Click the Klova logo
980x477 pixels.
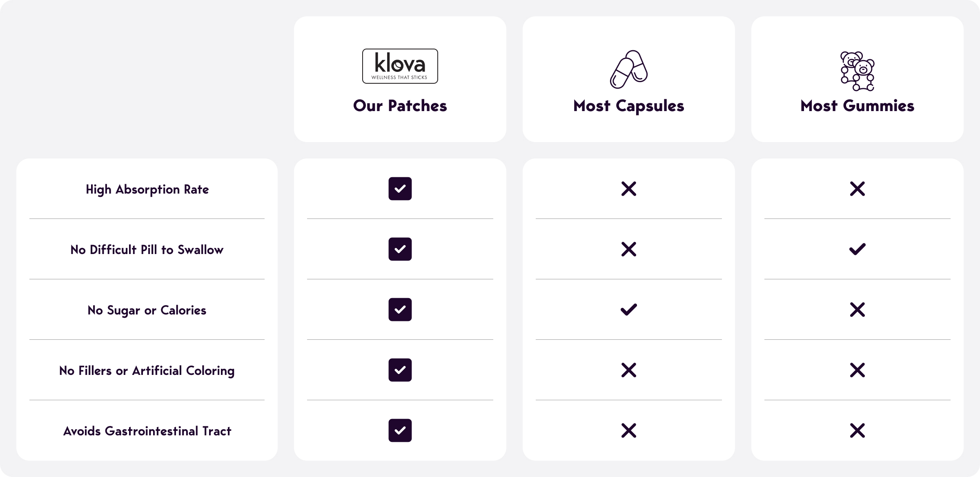[x=400, y=66]
